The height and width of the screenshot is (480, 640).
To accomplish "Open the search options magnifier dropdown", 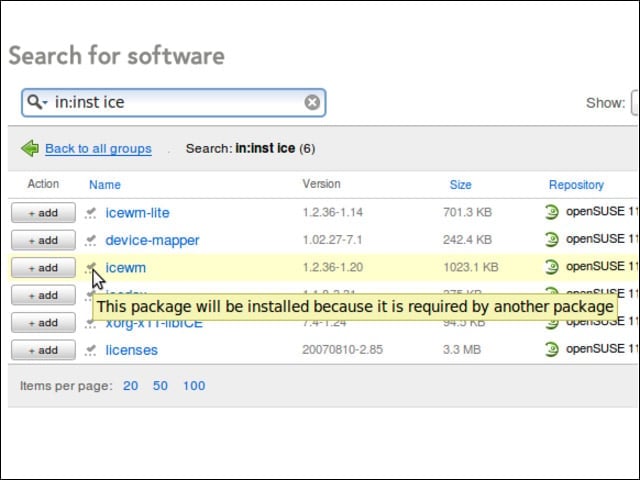I will click(37, 102).
